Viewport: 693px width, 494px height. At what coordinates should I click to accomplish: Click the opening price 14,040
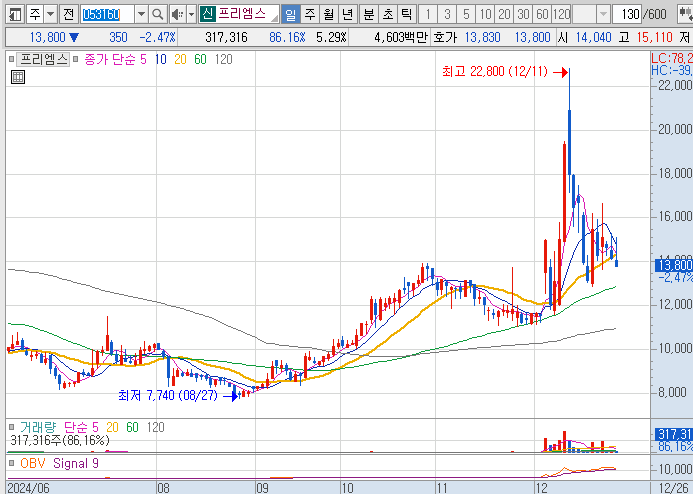coord(594,37)
